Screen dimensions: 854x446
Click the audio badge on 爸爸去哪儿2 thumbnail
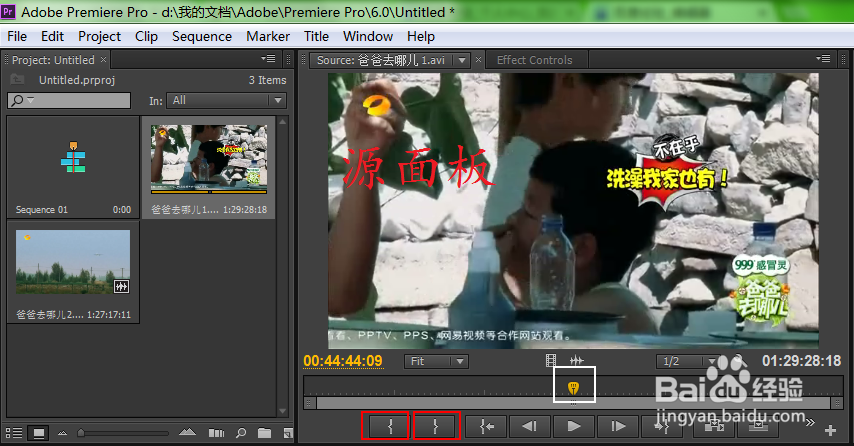[x=121, y=286]
